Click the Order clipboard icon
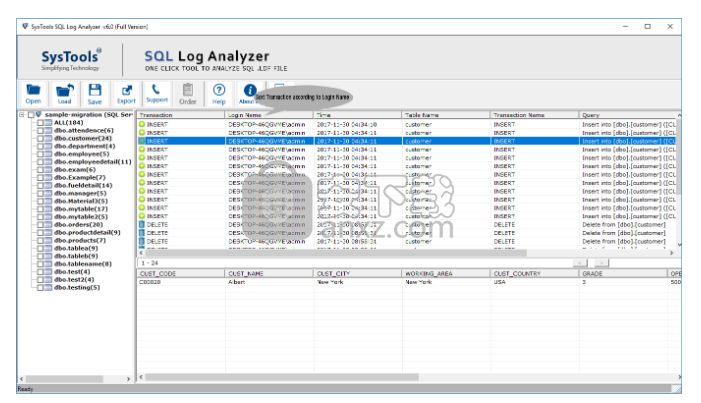 point(188,94)
